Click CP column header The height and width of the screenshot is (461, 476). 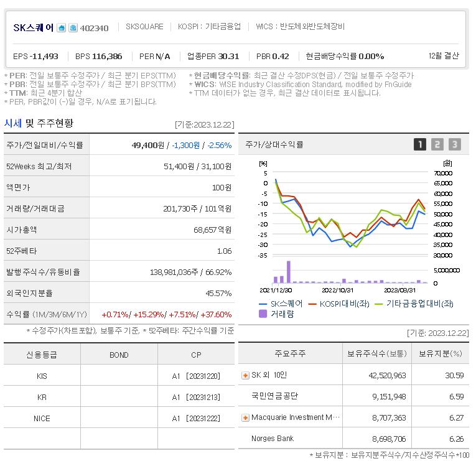pyautogui.click(x=196, y=355)
